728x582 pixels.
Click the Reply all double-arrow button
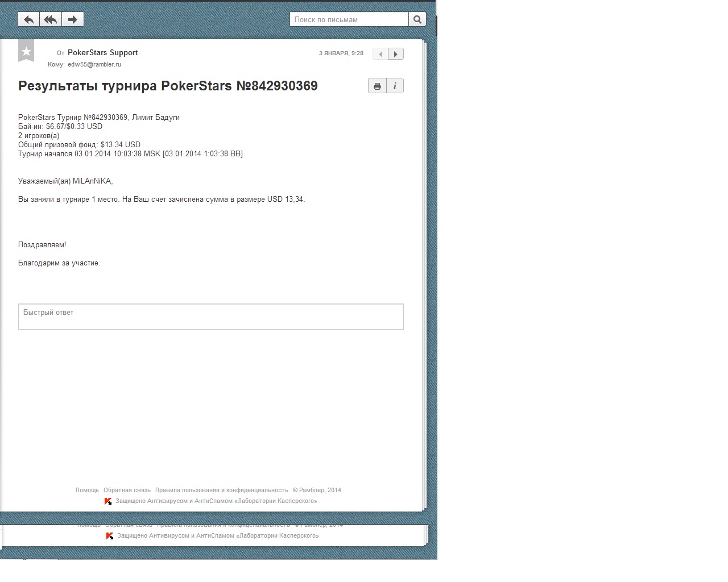point(51,19)
